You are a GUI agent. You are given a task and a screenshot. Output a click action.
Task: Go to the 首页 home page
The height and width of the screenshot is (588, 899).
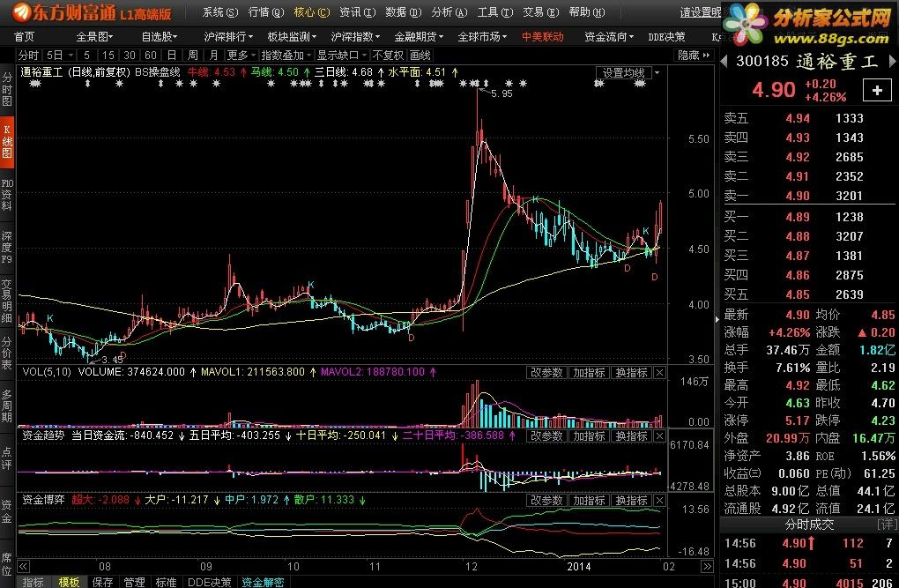click(24, 37)
